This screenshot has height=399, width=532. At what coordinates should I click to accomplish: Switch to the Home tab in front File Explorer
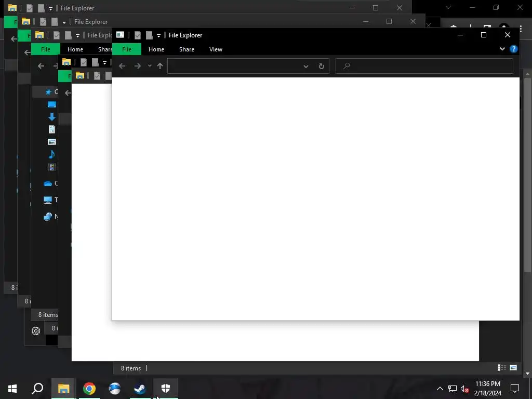[156, 49]
